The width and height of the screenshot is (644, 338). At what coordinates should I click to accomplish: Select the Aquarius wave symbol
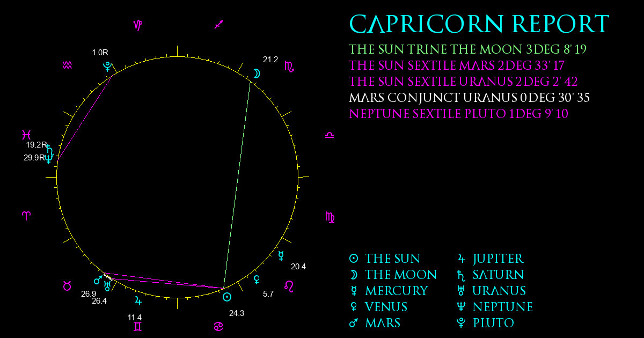(67, 65)
